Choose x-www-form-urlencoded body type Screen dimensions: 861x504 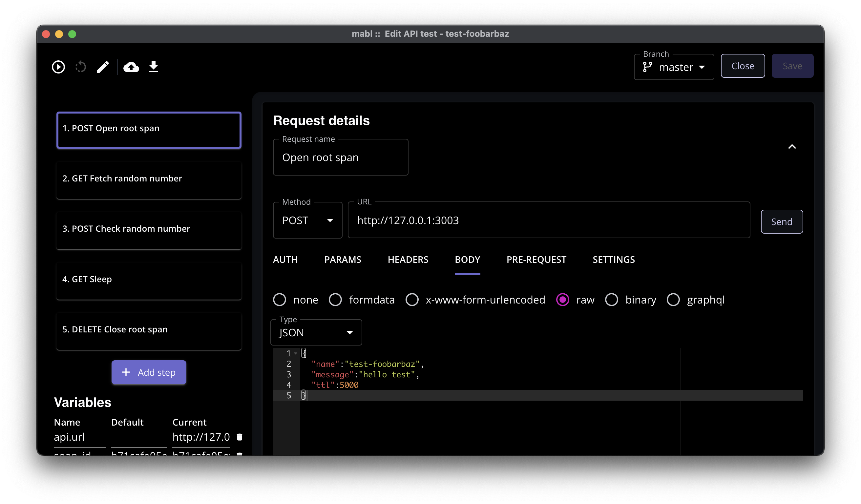pos(412,300)
